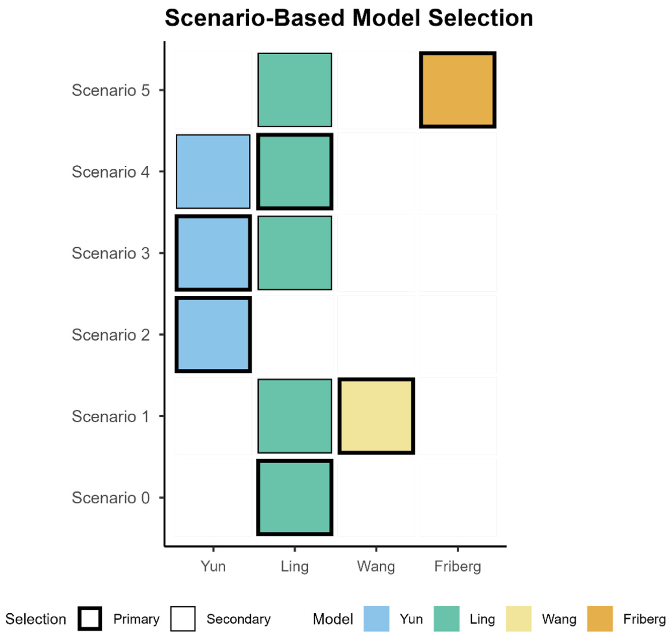Click the Scenario 4 Ling primary tile
This screenshot has width=672, height=642.
(295, 172)
